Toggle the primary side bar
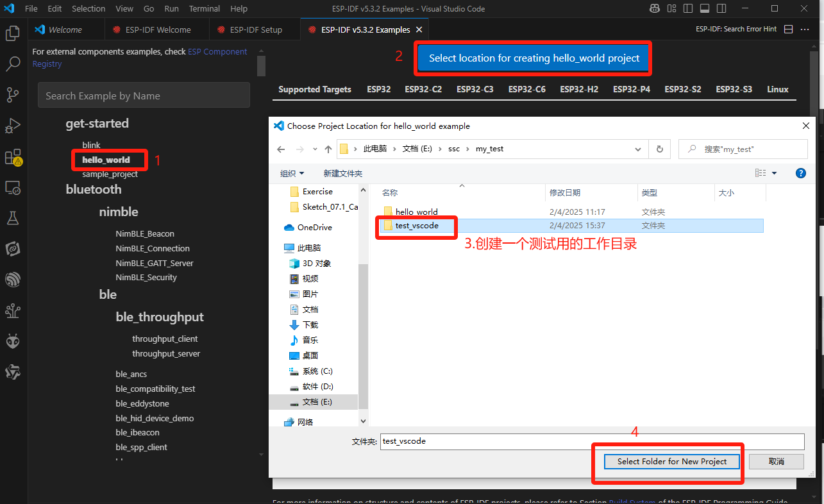Image resolution: width=824 pixels, height=504 pixels. coord(688,8)
